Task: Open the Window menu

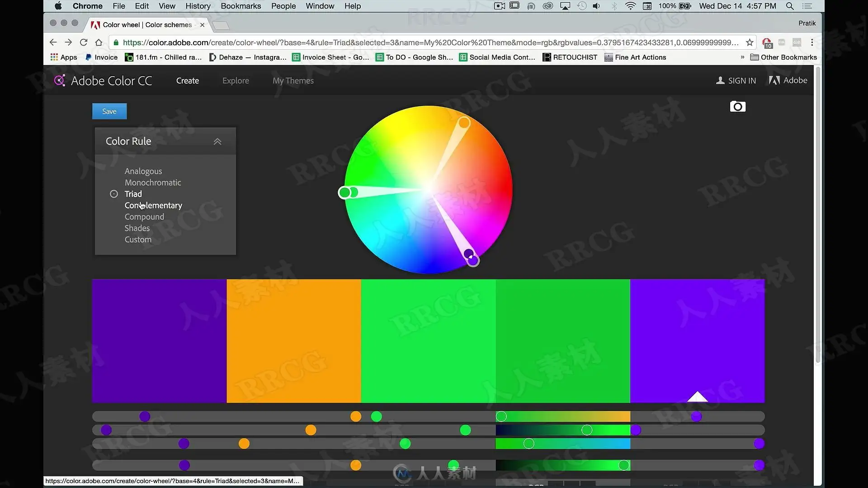Action: click(x=320, y=6)
